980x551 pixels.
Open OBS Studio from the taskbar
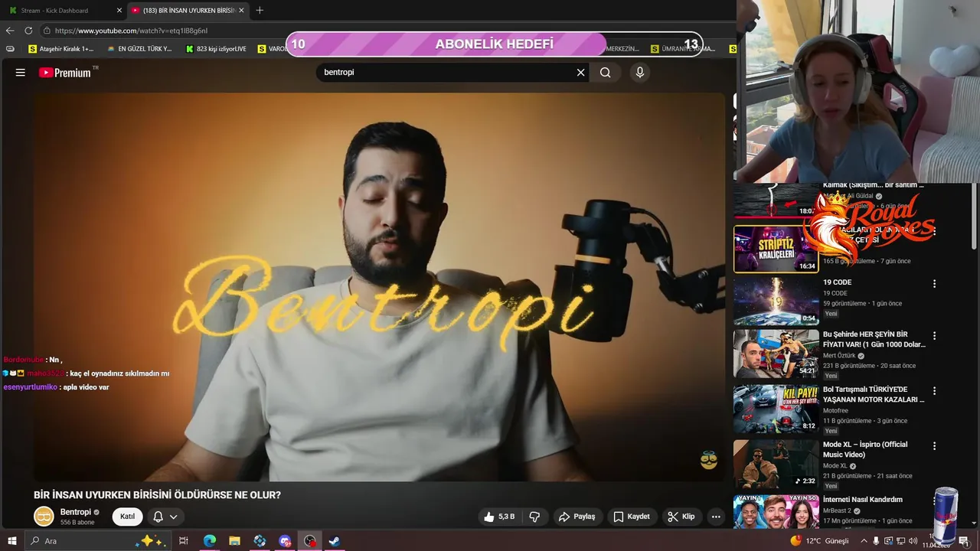point(309,541)
